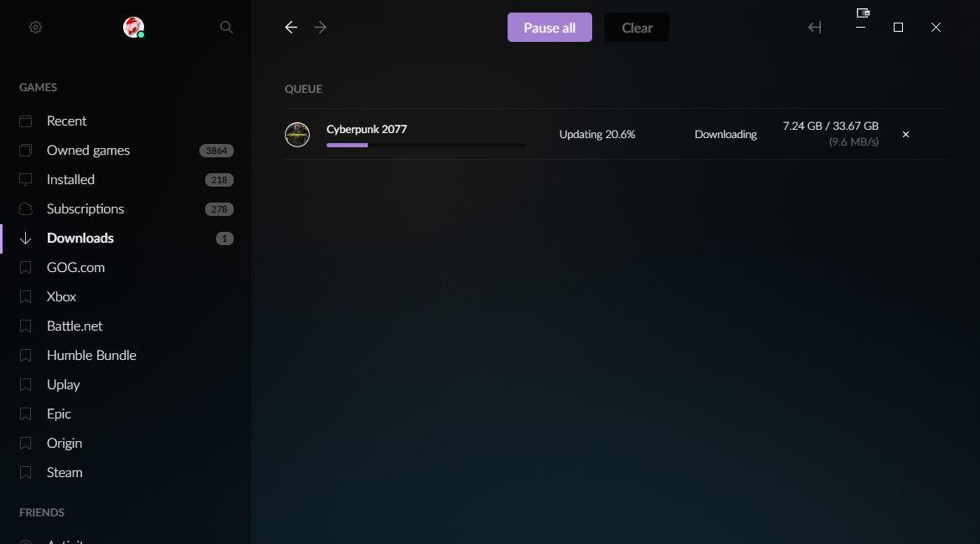Click the Battle.net bookmark icon
980x544 pixels.
tap(26, 326)
